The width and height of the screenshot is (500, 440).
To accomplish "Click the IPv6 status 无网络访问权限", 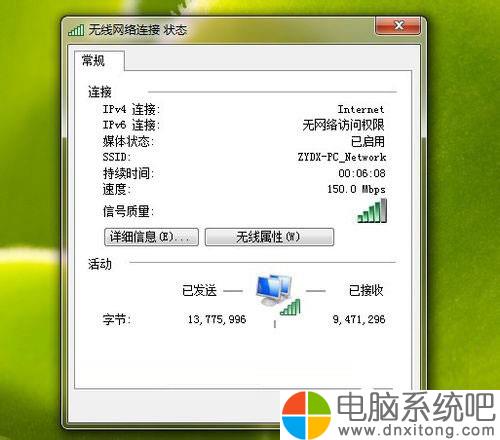I will (343, 125).
